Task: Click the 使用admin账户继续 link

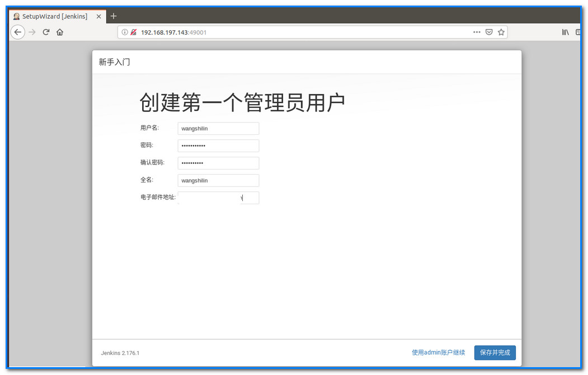Action: point(439,353)
